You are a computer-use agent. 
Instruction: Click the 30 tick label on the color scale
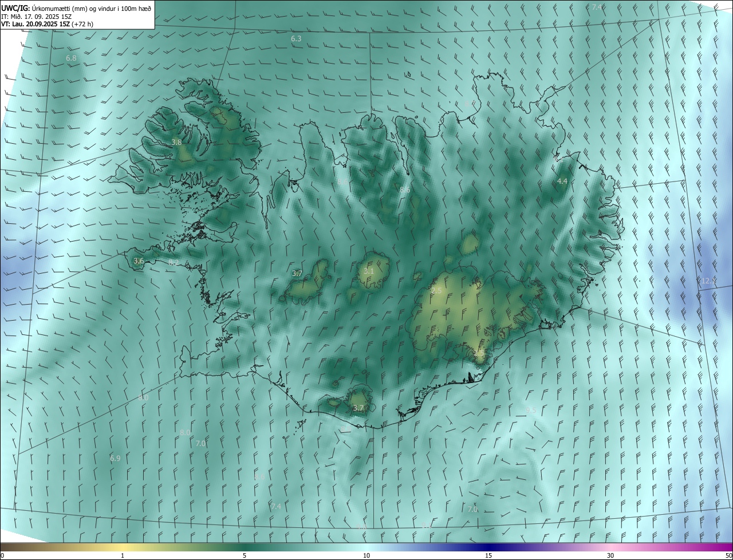[610, 555]
